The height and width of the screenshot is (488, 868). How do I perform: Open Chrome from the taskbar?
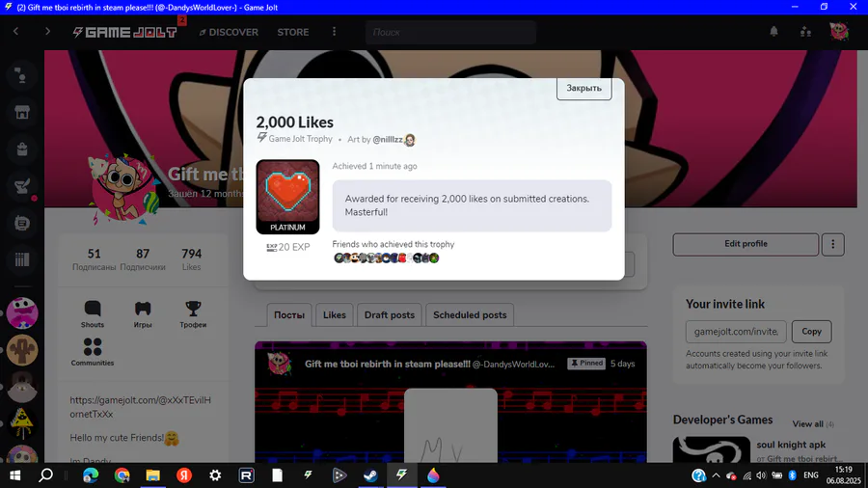click(122, 475)
